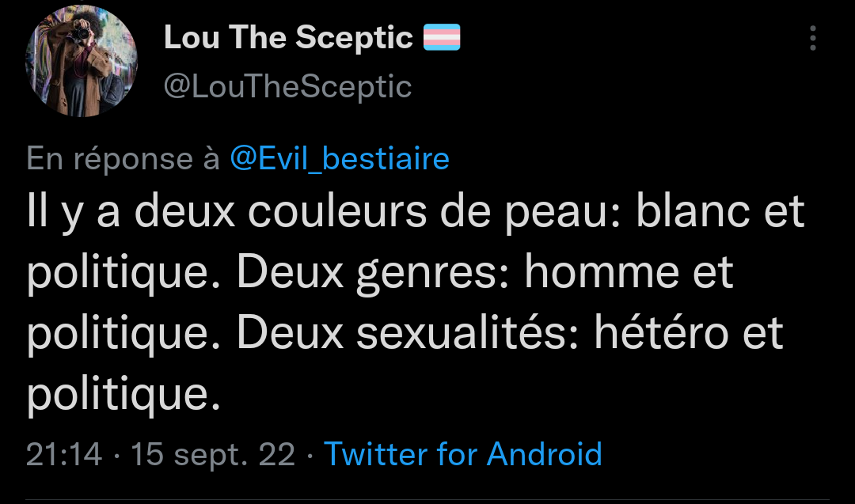Open the "Lou The Sceptic" display name
The height and width of the screenshot is (504, 855).
288,37
